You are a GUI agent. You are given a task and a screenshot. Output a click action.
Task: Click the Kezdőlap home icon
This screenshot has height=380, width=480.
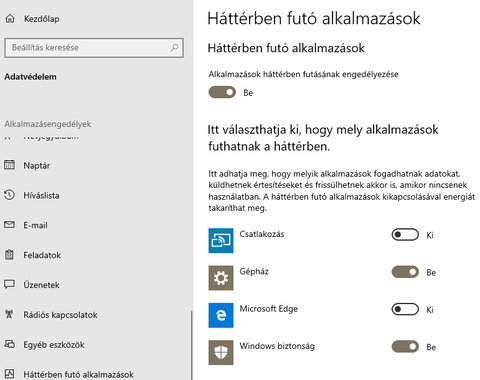point(10,19)
